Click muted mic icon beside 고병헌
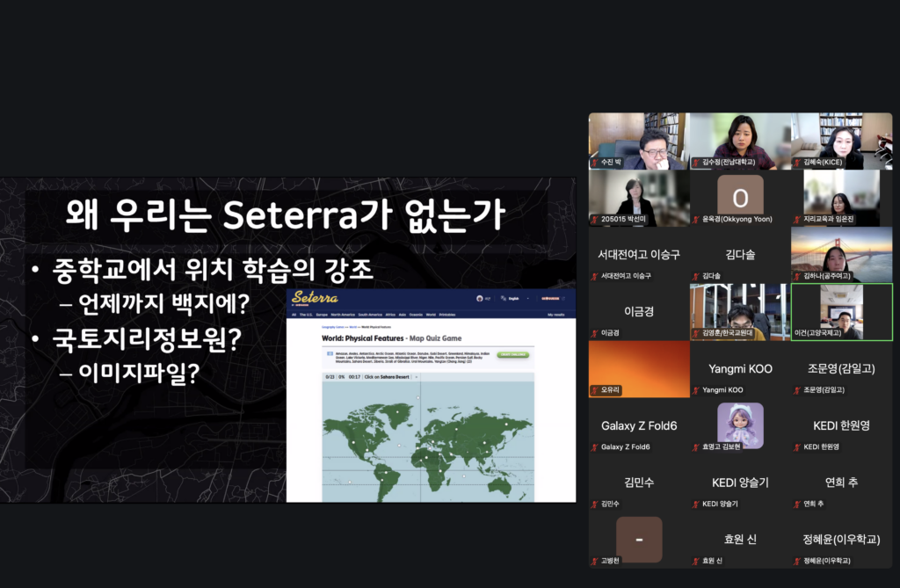The image size is (900, 588). tap(595, 561)
